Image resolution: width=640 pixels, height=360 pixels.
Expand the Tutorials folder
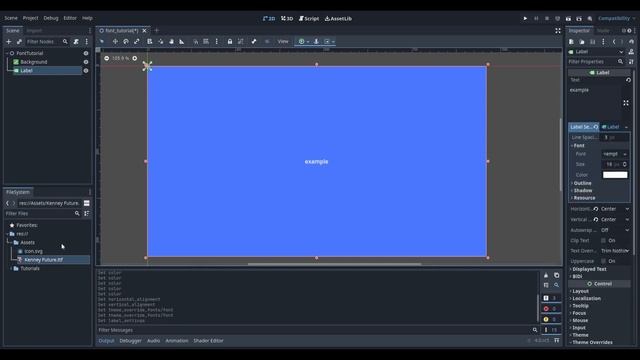tap(11, 269)
